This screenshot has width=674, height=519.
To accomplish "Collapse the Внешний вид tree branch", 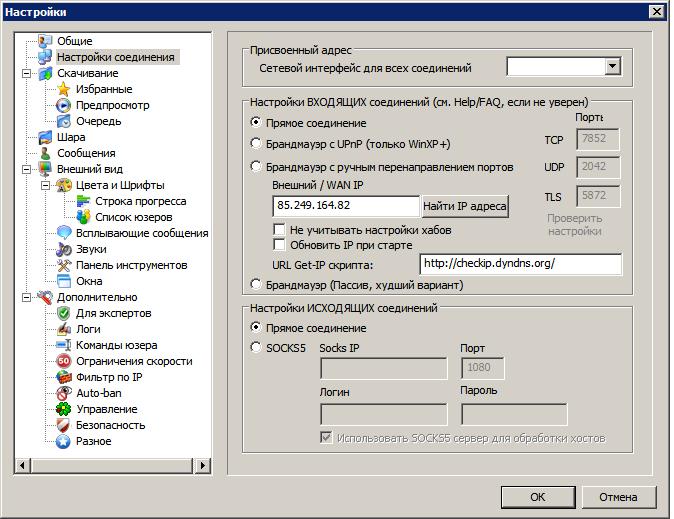I will tap(27, 169).
